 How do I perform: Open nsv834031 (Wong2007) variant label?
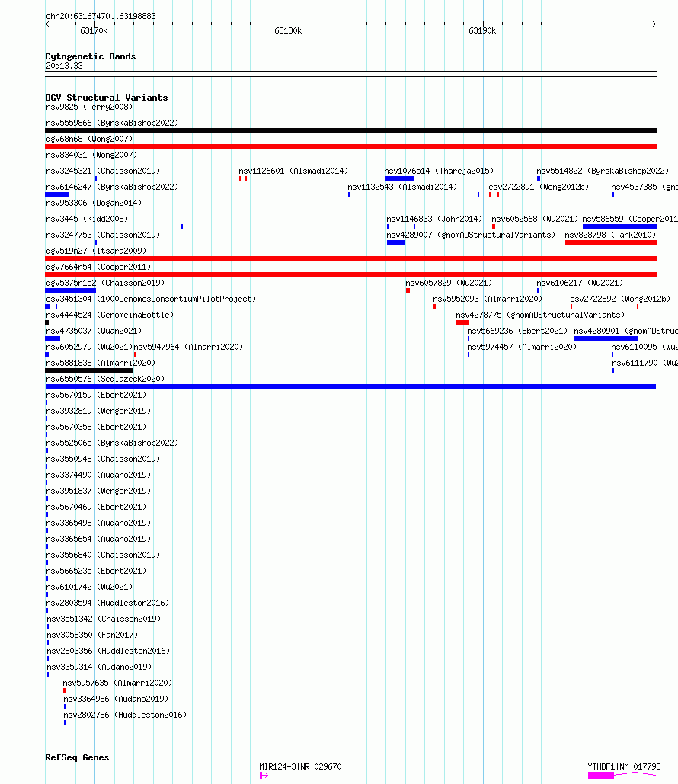(x=91, y=155)
